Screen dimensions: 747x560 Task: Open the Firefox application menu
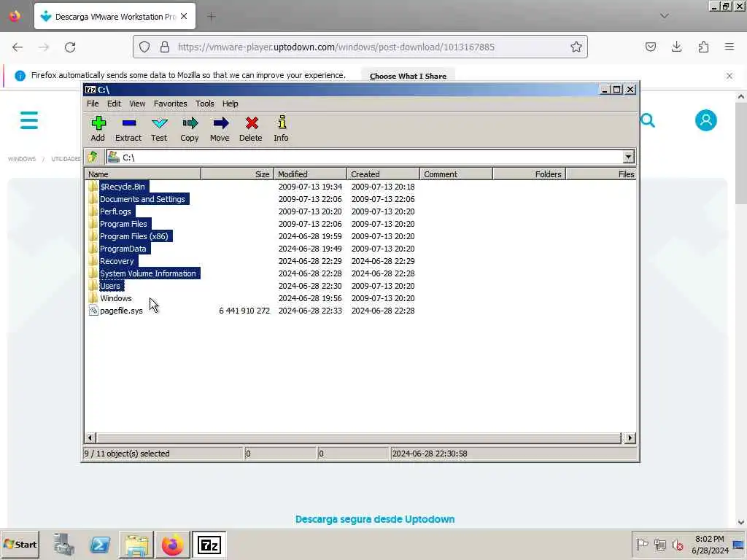pyautogui.click(x=729, y=47)
